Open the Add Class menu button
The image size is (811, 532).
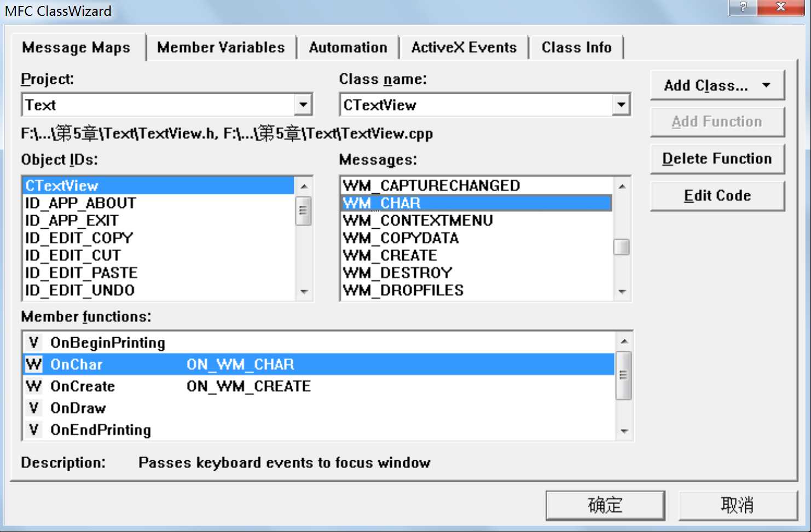(717, 85)
